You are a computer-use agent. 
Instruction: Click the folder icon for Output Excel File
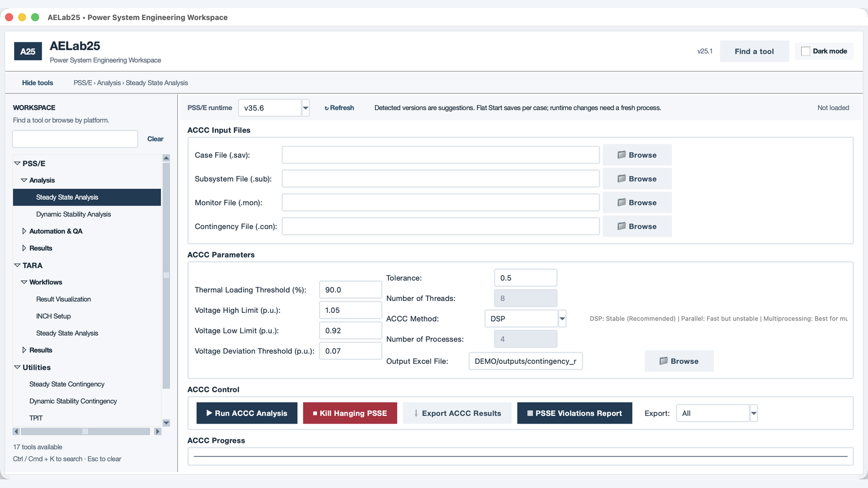[663, 361]
